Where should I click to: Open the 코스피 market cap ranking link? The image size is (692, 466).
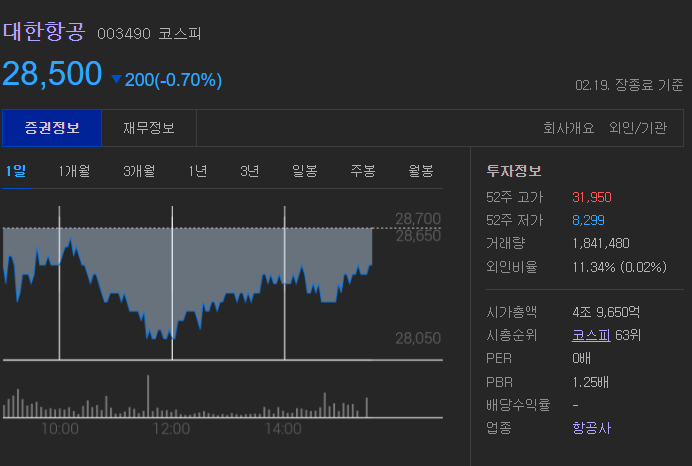[591, 335]
